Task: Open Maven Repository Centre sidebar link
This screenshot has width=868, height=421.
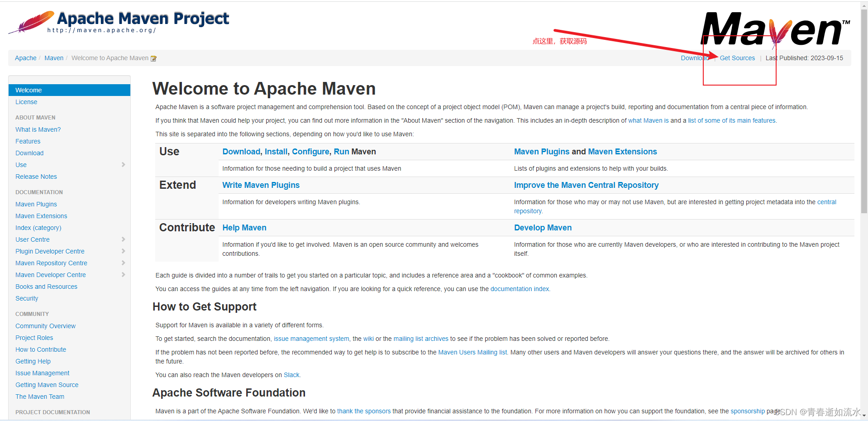Action: coord(51,263)
